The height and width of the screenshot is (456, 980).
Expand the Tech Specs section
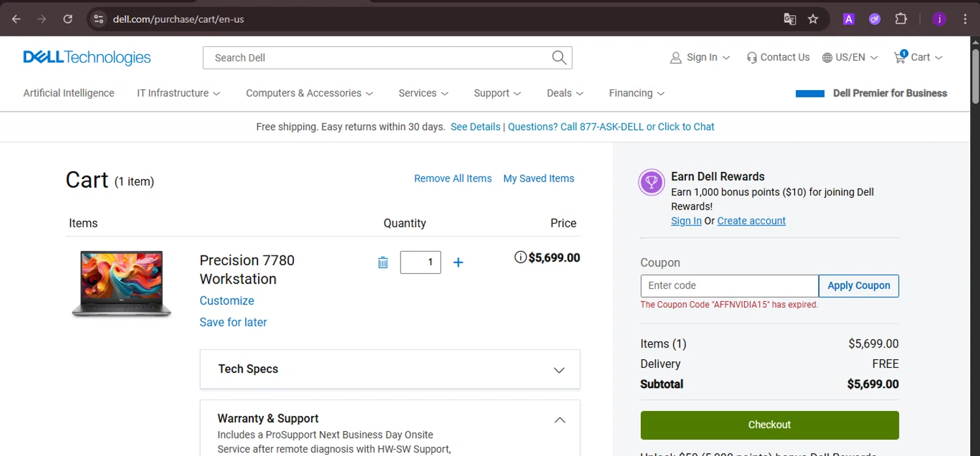390,369
